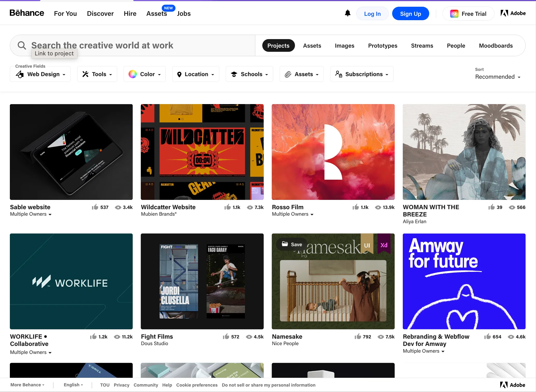Click the Adobe Creative Cloud icon beside Free Trial

coord(454,13)
